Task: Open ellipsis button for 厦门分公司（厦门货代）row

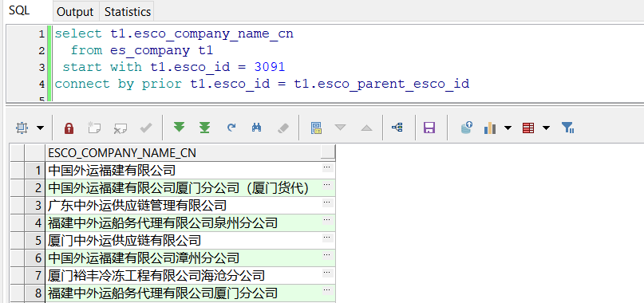Action: coord(327,185)
